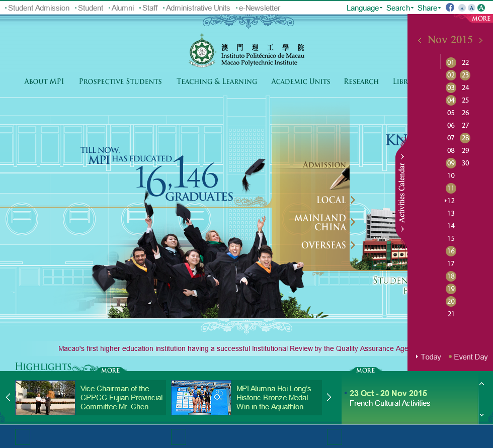
Task: Open the Student top link
Action: tap(90, 8)
